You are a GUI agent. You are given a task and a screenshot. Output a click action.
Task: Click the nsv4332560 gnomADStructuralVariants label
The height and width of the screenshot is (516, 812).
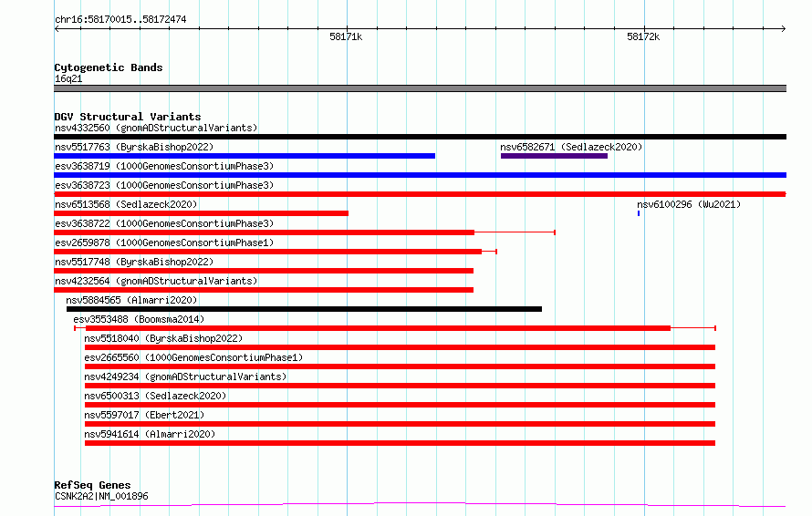156,128
